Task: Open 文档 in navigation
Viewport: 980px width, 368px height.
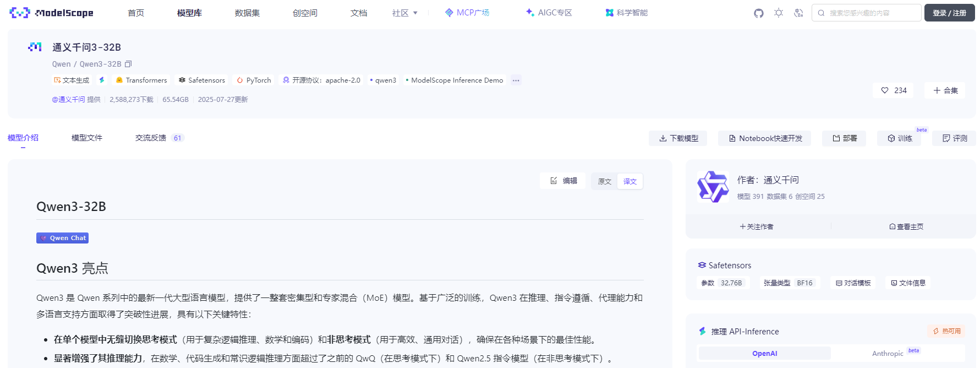Action: pos(359,13)
